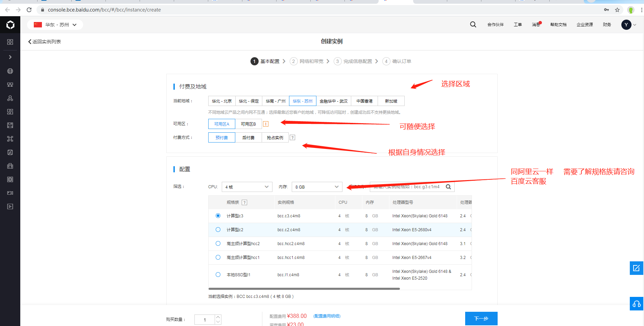Select region 金融华中 - 武汉
The width and height of the screenshot is (644, 326).
pyautogui.click(x=334, y=101)
